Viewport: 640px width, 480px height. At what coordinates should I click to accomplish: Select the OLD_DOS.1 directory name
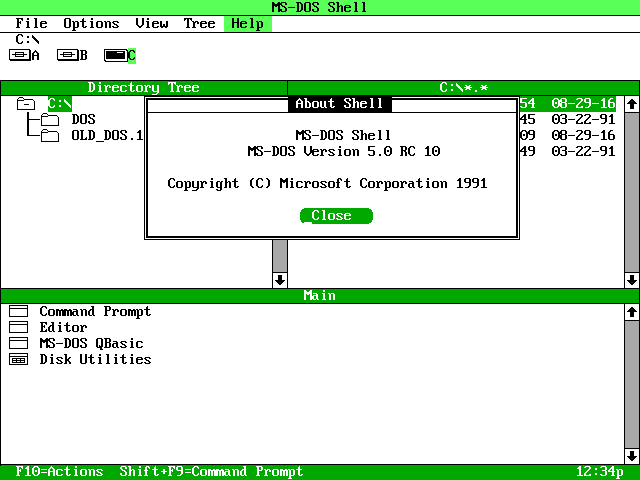(x=107, y=136)
